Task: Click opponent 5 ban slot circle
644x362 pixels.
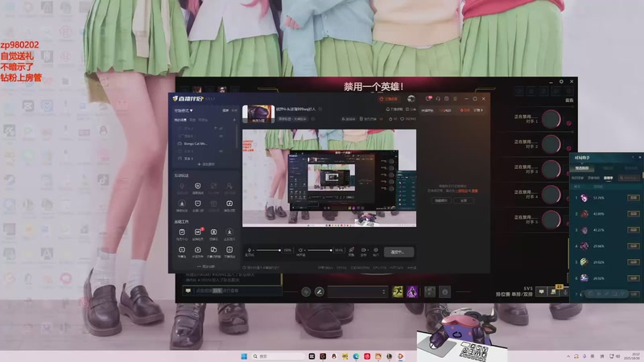Action: point(551,220)
